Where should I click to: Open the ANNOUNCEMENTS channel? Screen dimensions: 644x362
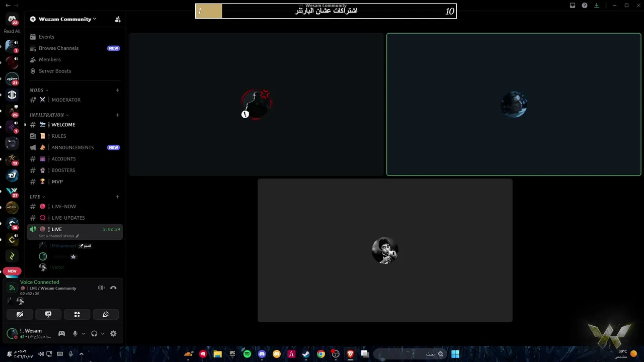[x=74, y=147]
